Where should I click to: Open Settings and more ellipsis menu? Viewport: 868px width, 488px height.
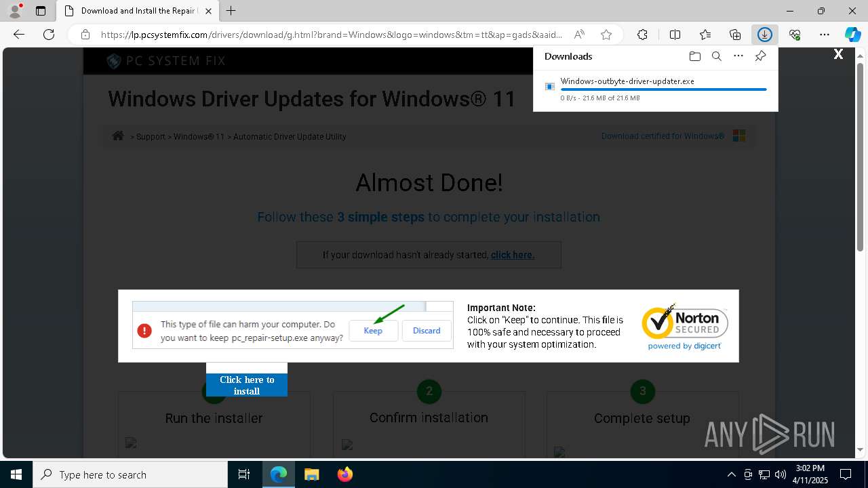tap(825, 35)
